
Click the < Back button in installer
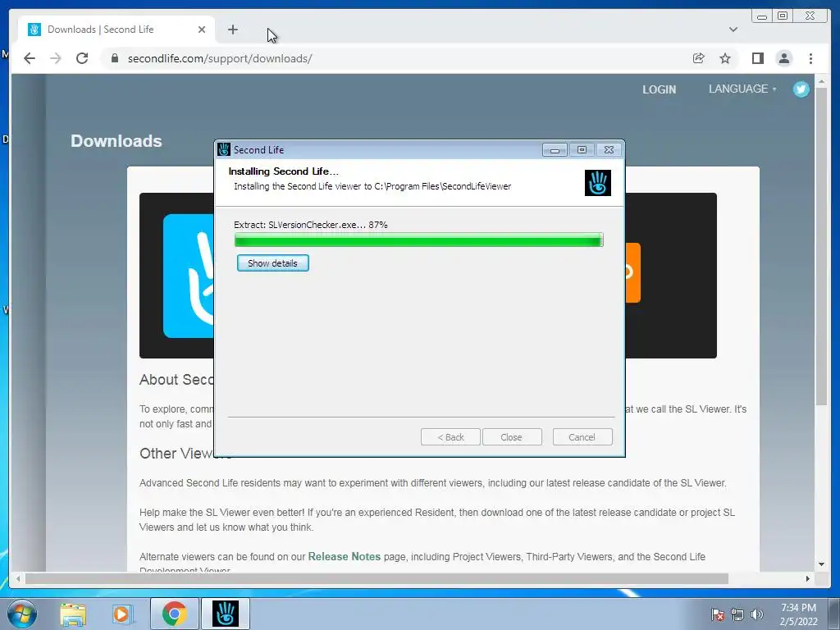(x=450, y=437)
